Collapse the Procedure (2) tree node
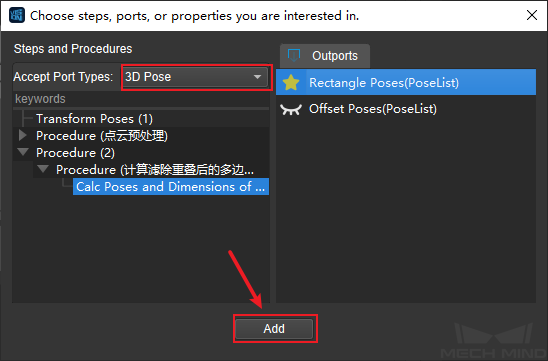The width and height of the screenshot is (548, 361). [23, 152]
